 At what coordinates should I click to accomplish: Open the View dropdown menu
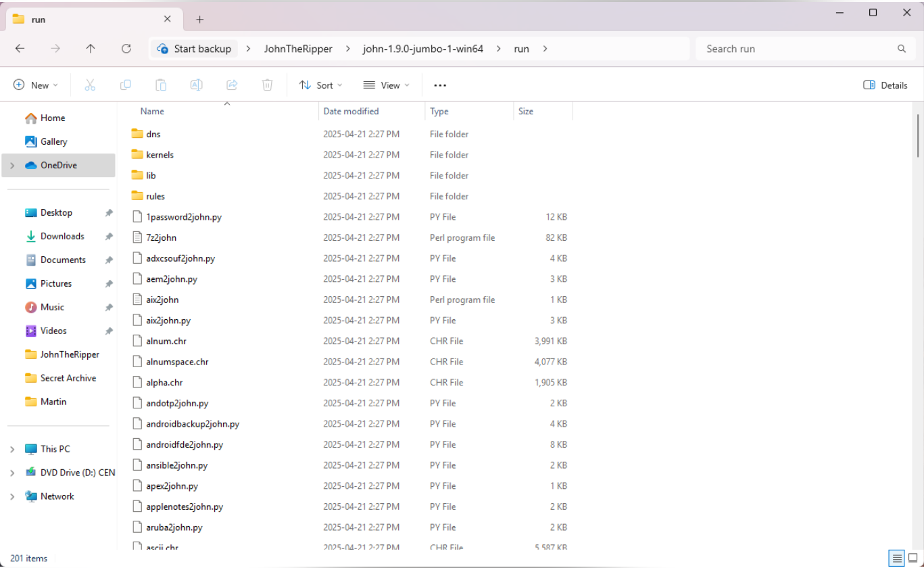point(387,85)
